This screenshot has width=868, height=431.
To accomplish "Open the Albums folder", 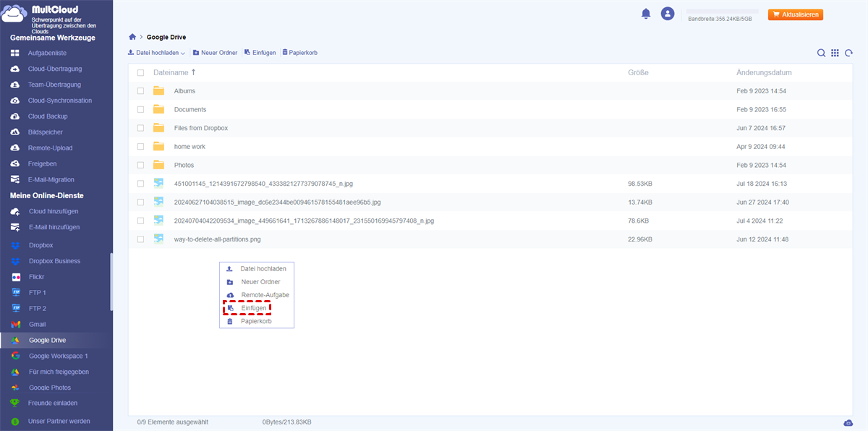I will click(184, 91).
